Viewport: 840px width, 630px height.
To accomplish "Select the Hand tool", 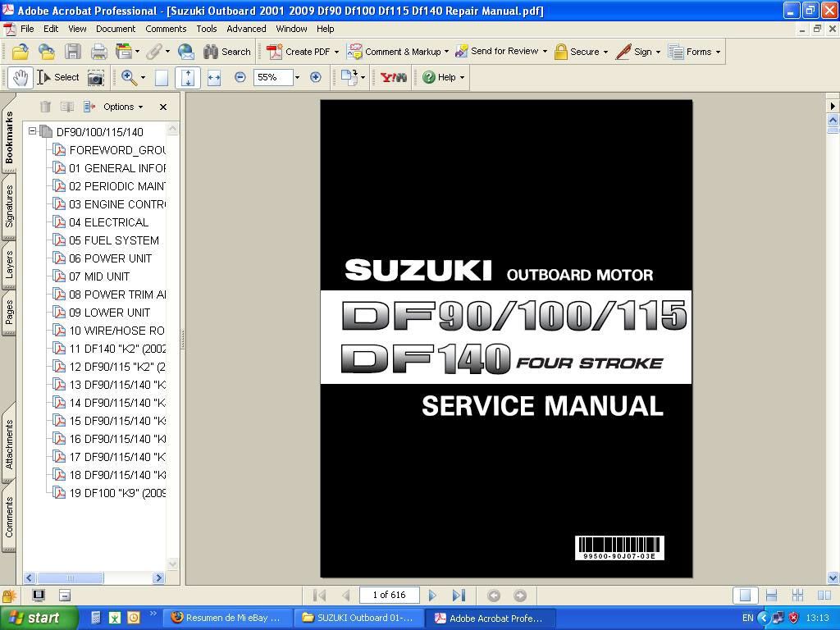I will [21, 77].
